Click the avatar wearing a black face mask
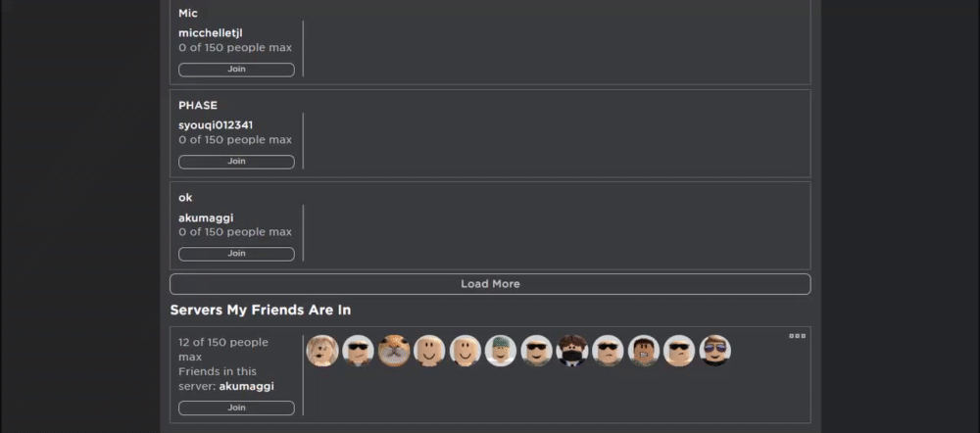980x433 pixels. (x=572, y=351)
